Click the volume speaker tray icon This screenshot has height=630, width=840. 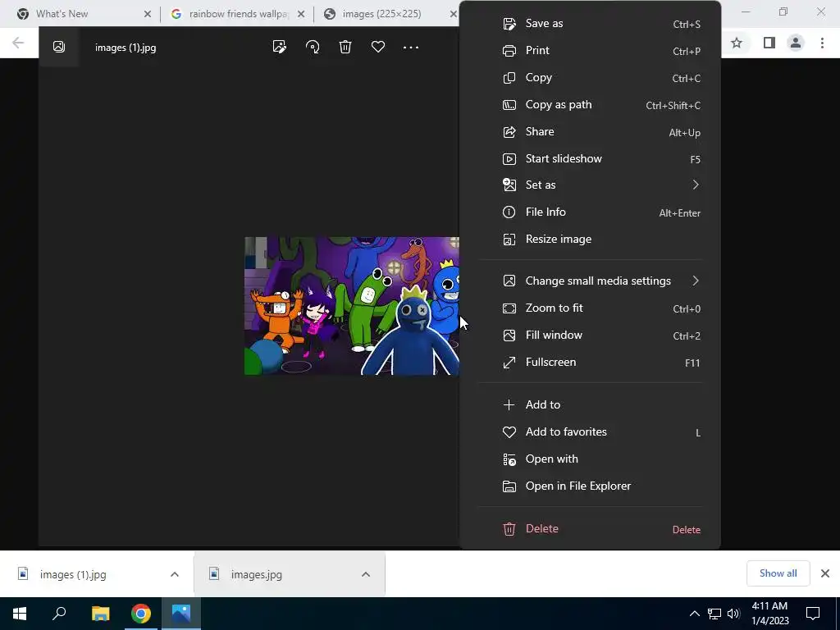[x=733, y=614]
